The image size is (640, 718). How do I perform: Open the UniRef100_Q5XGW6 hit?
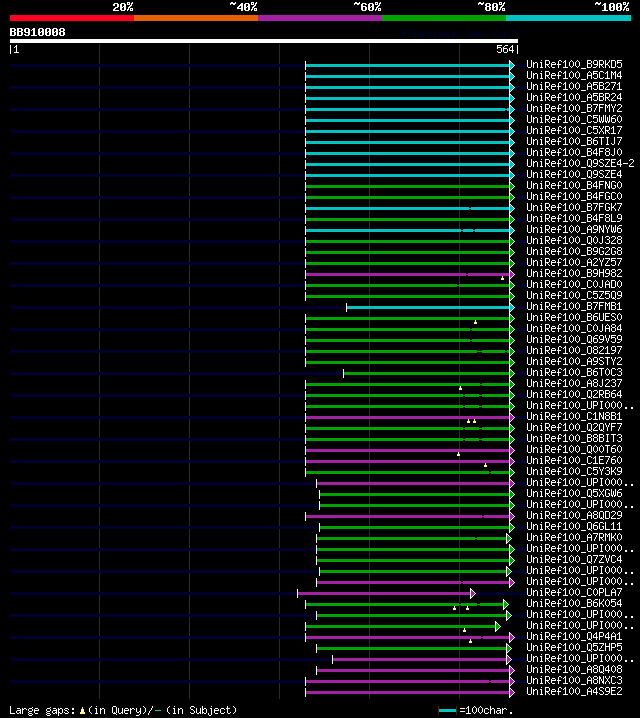(574, 493)
